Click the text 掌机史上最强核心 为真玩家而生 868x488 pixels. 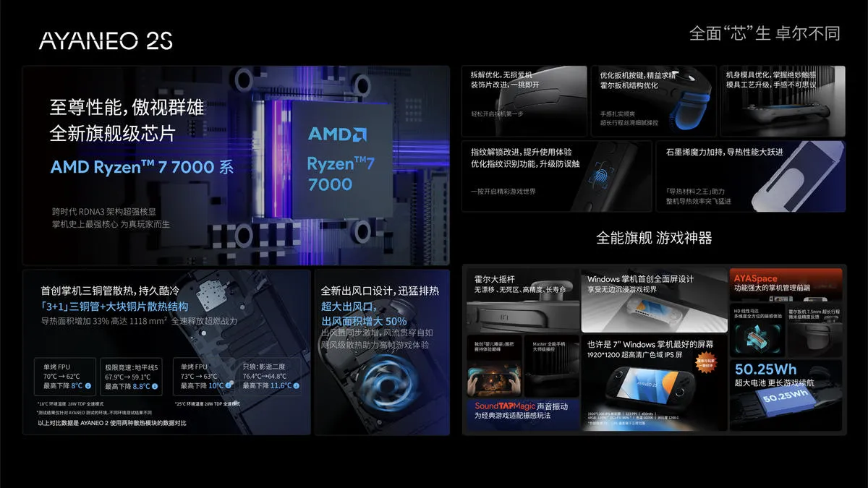click(x=110, y=225)
